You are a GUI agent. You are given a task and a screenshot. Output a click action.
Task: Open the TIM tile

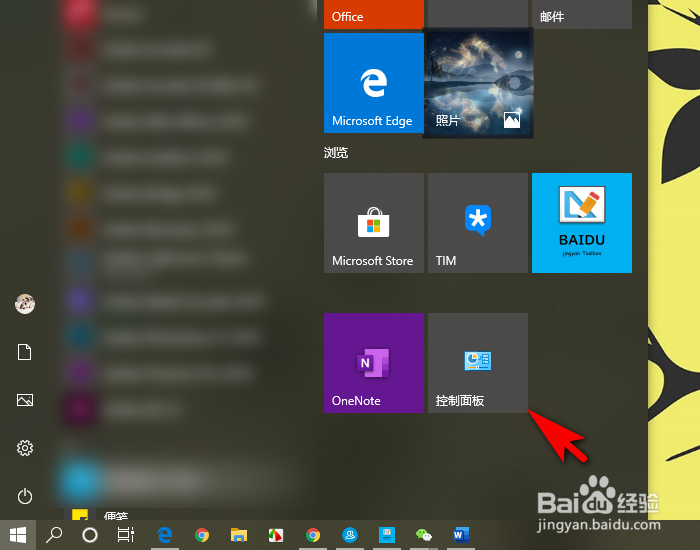click(478, 223)
